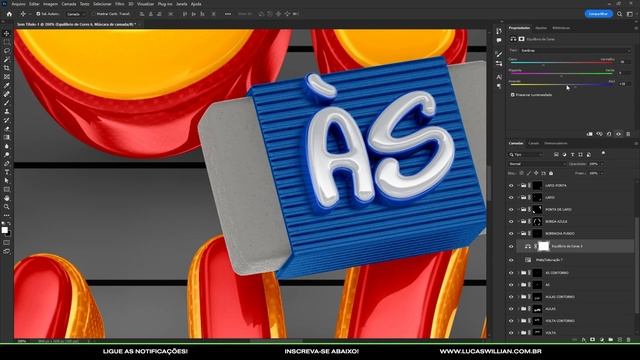This screenshot has height=360, width=640.
Task: Click the reset adjustment icon in Propriedades
Action: (609, 134)
